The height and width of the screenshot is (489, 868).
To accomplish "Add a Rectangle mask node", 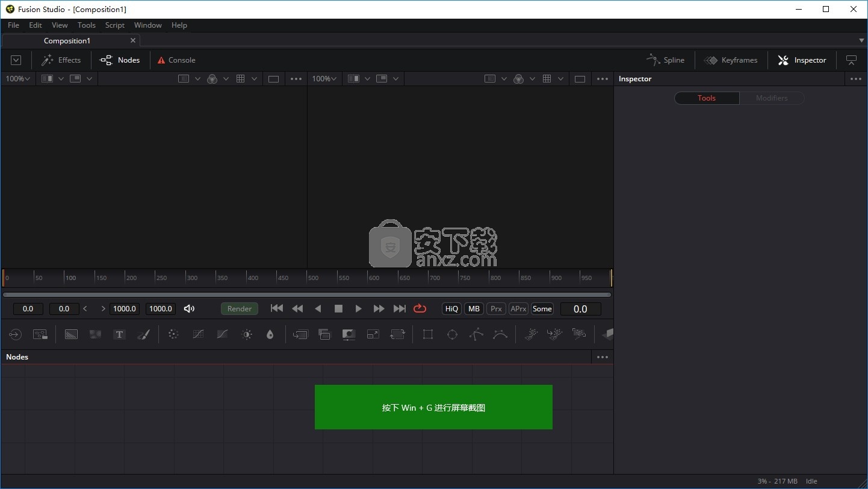I will pyautogui.click(x=428, y=334).
